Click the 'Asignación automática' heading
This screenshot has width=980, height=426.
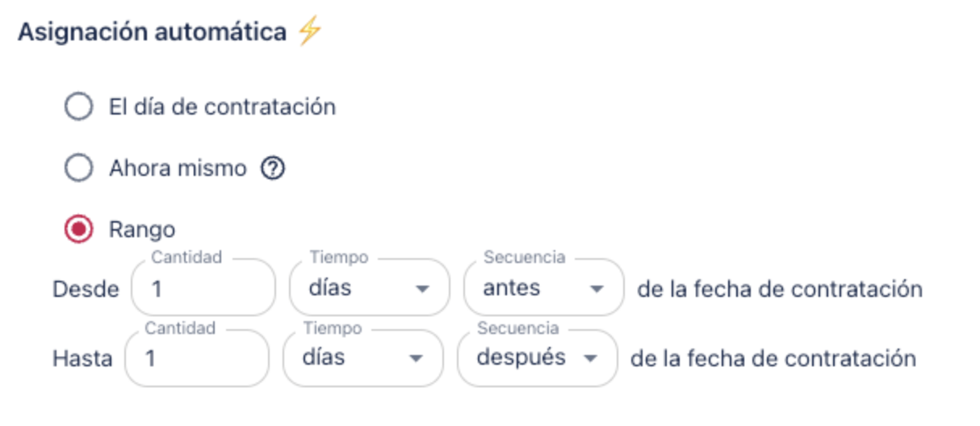pos(153,32)
